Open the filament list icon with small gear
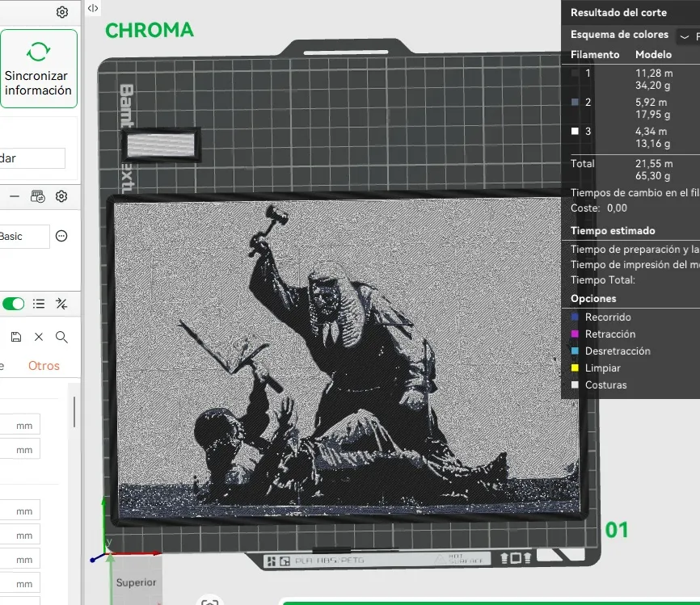This screenshot has width=700, height=605. (37, 196)
